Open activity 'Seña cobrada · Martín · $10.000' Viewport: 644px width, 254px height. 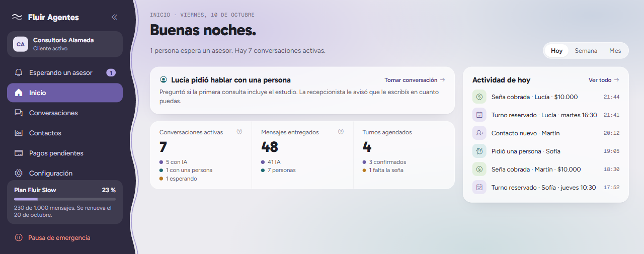[546, 169]
